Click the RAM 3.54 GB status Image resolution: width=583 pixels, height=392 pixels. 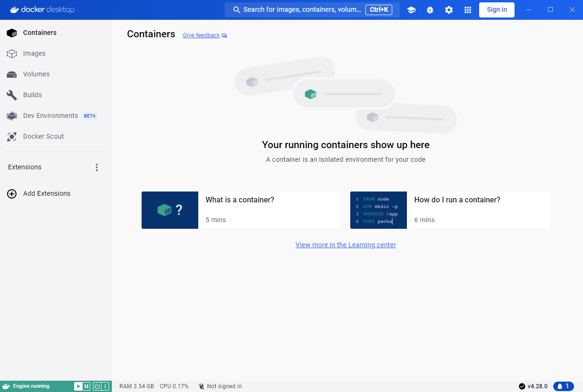(x=137, y=386)
